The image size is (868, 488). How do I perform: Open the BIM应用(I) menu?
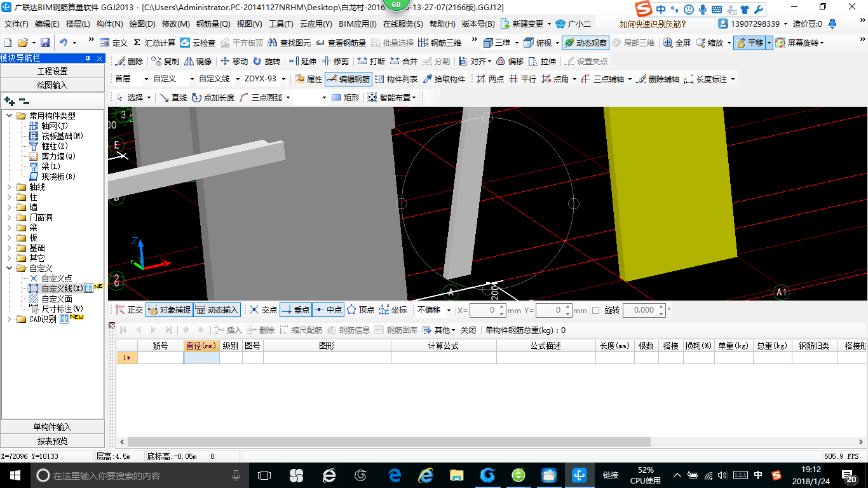(358, 24)
